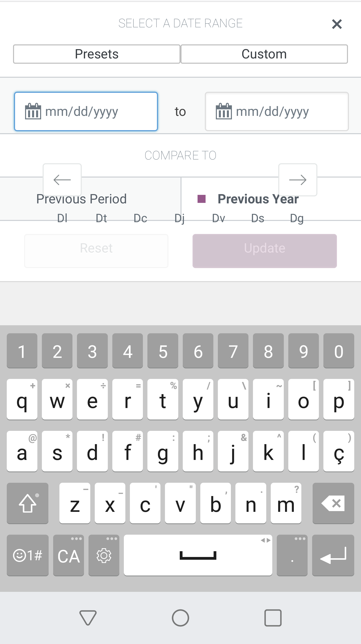Tap the keyboard enter key

click(333, 555)
